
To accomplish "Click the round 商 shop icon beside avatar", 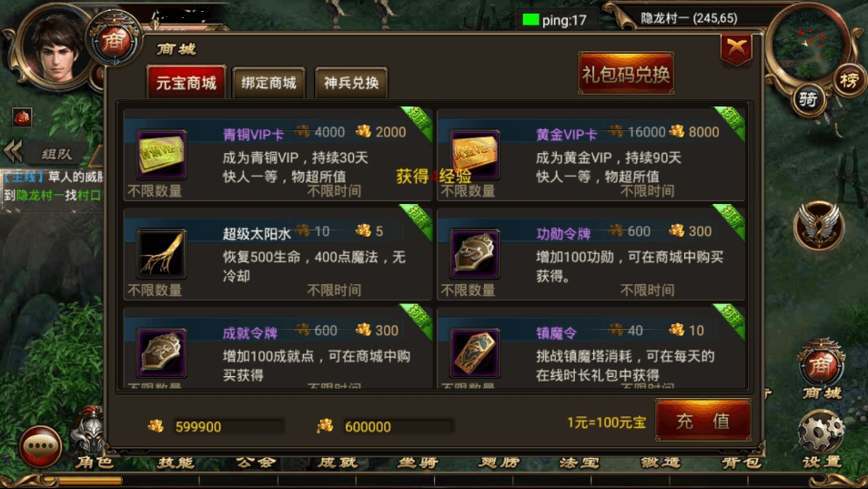I will coord(113,41).
